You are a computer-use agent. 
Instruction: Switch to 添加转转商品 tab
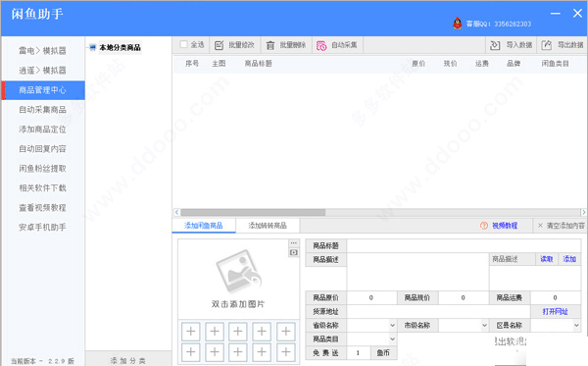268,226
